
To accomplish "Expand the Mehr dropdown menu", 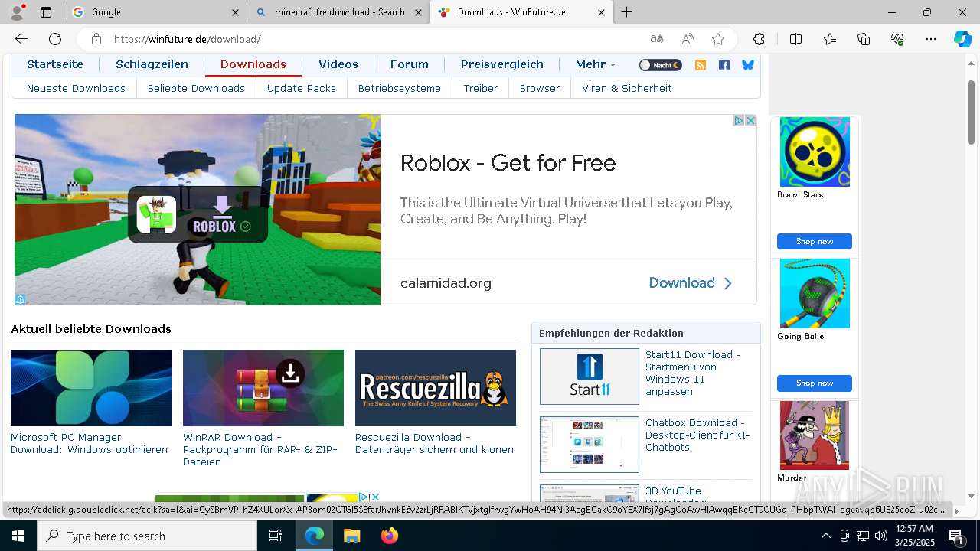I will click(x=596, y=64).
